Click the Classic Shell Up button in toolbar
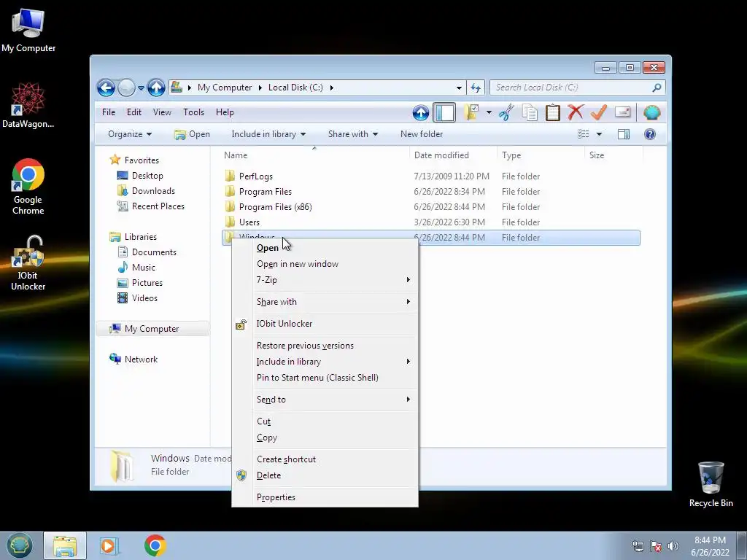747x560 pixels. pos(421,113)
